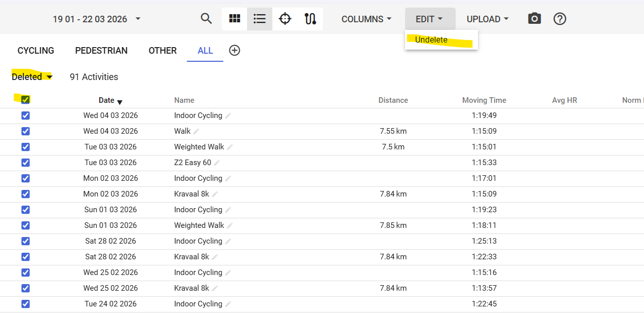Click the camera screenshot icon
644x313 pixels.
click(534, 19)
